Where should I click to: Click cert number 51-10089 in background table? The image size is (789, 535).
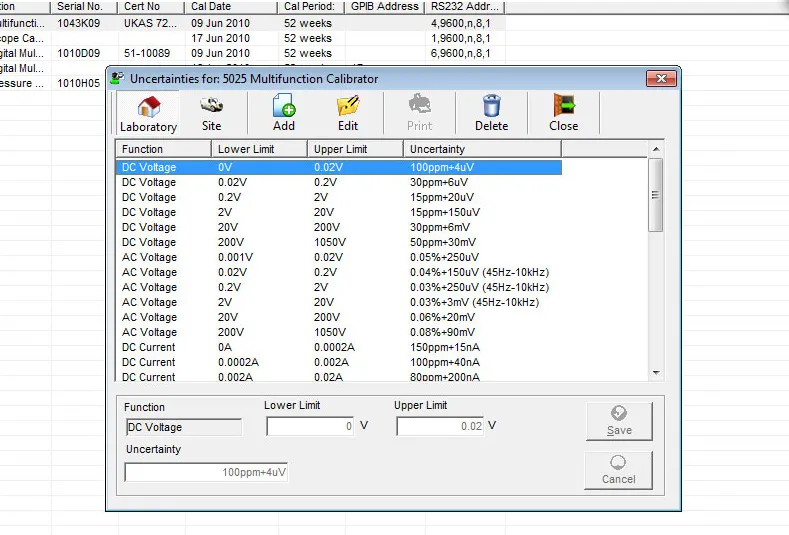tap(147, 53)
